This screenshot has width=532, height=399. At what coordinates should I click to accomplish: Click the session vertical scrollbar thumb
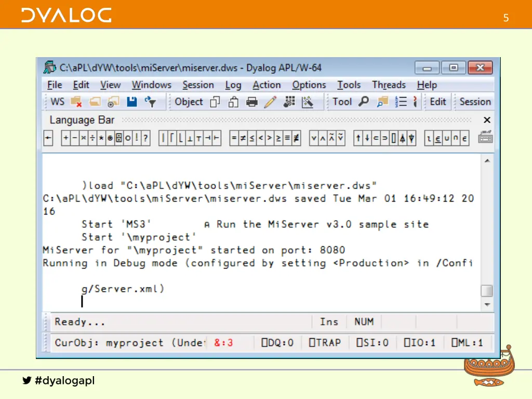[x=487, y=291]
